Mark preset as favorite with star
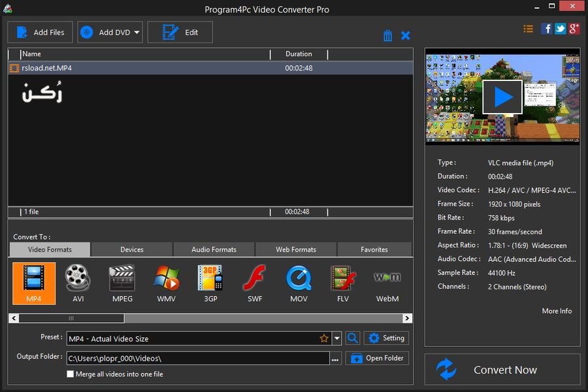Viewport: 588px width, 392px height. 324,338
